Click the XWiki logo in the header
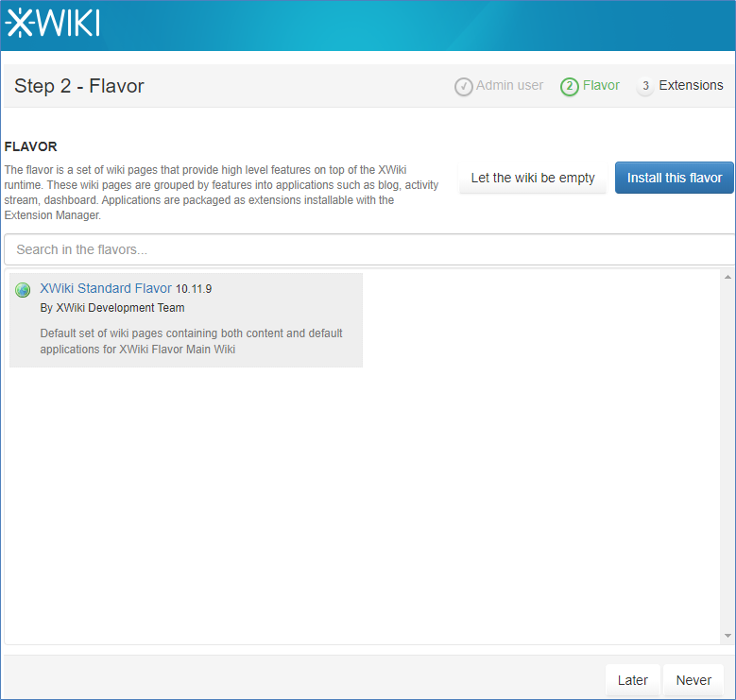 coord(53,23)
